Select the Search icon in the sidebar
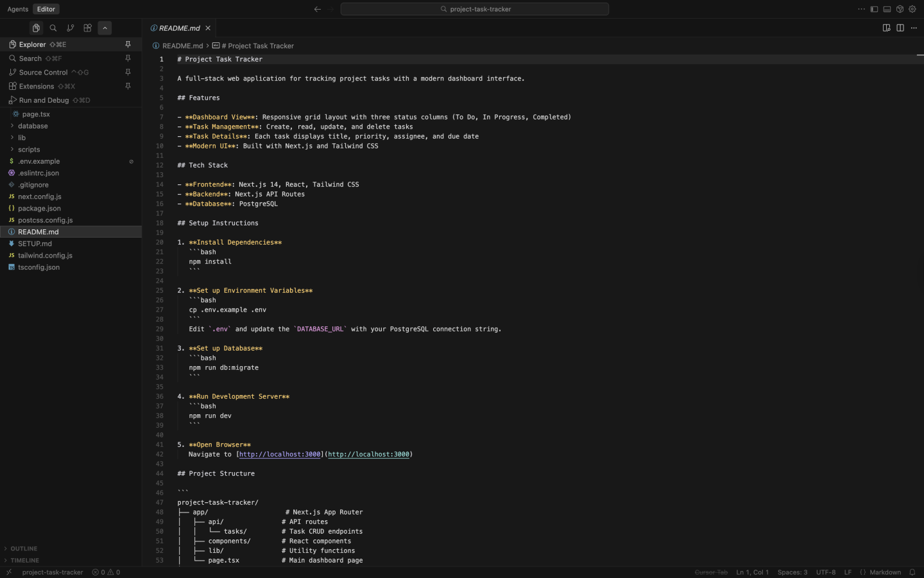The height and width of the screenshot is (578, 924). (x=30, y=58)
